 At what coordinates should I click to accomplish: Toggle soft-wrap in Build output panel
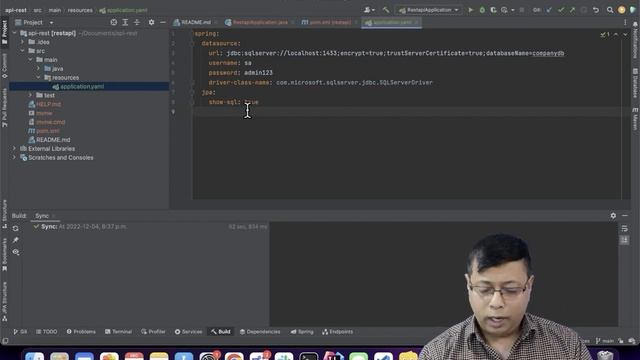tap(624, 229)
